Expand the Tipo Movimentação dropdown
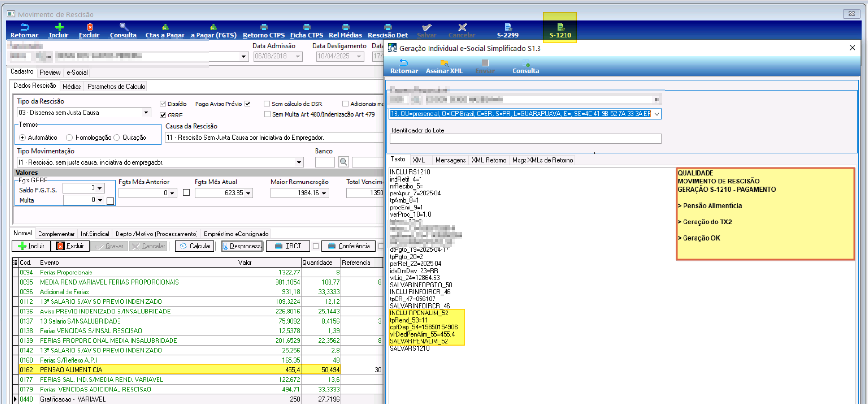868x404 pixels. tap(299, 162)
